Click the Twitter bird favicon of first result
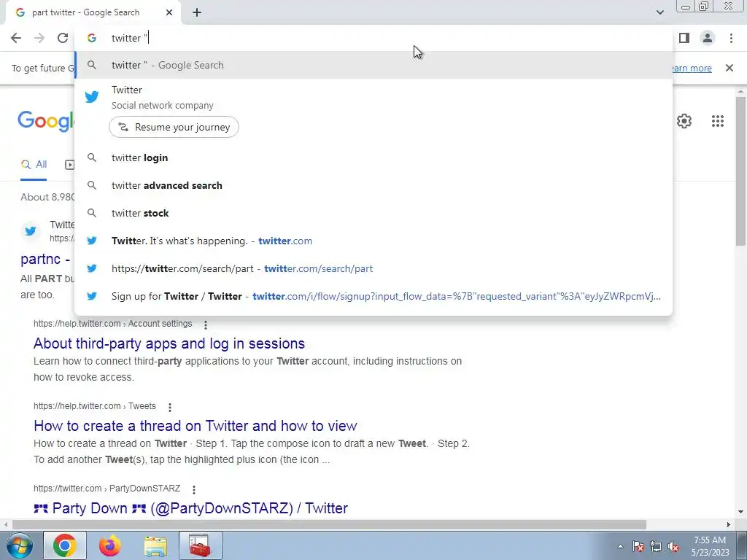 click(x=31, y=231)
